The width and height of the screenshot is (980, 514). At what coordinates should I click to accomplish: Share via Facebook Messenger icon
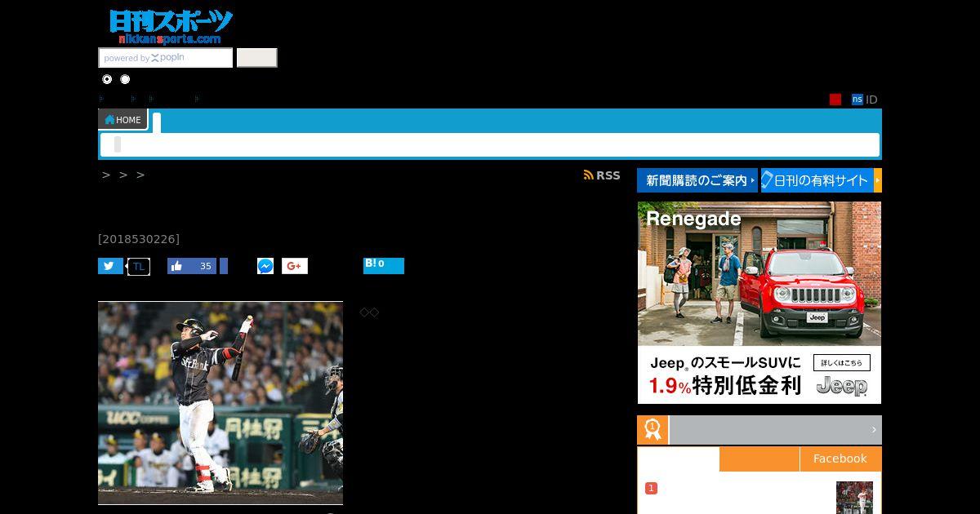(x=265, y=266)
